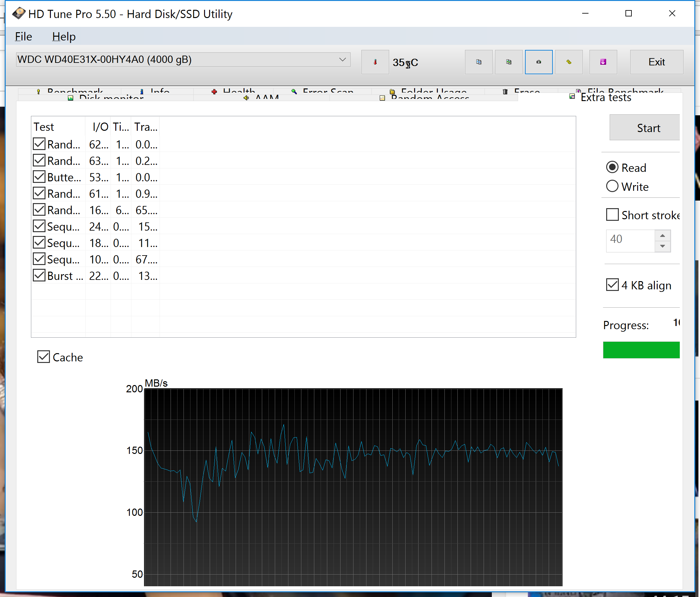Click the Progress: label
This screenshot has height=597, width=700.
click(626, 325)
